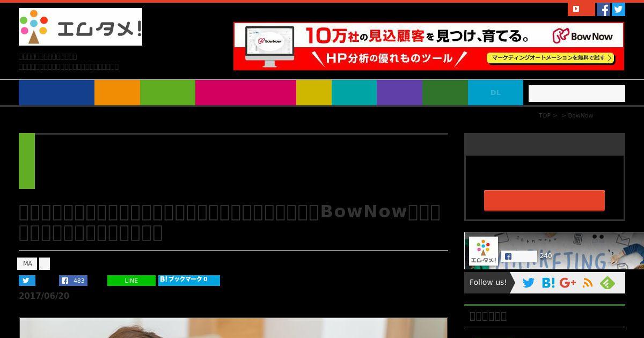Follow on Google+ icon
The image size is (644, 338).
(568, 283)
